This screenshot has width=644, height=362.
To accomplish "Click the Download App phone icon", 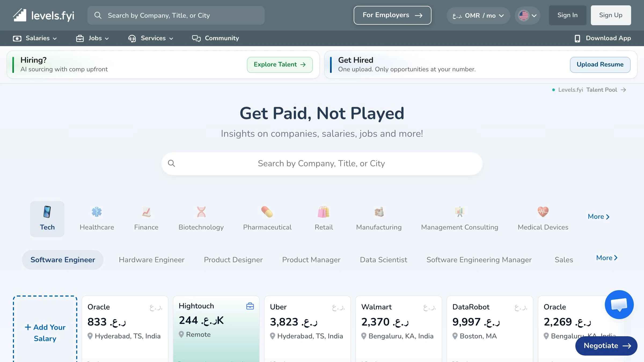I will pos(577,38).
